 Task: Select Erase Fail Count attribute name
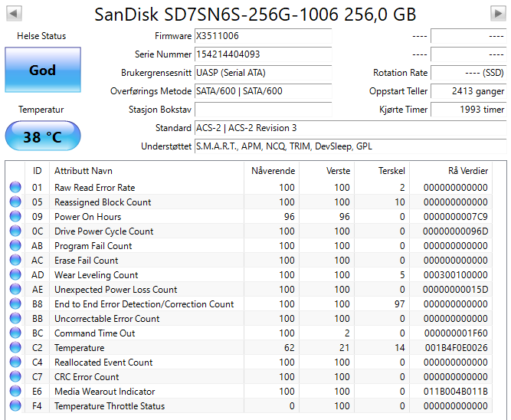coord(86,261)
